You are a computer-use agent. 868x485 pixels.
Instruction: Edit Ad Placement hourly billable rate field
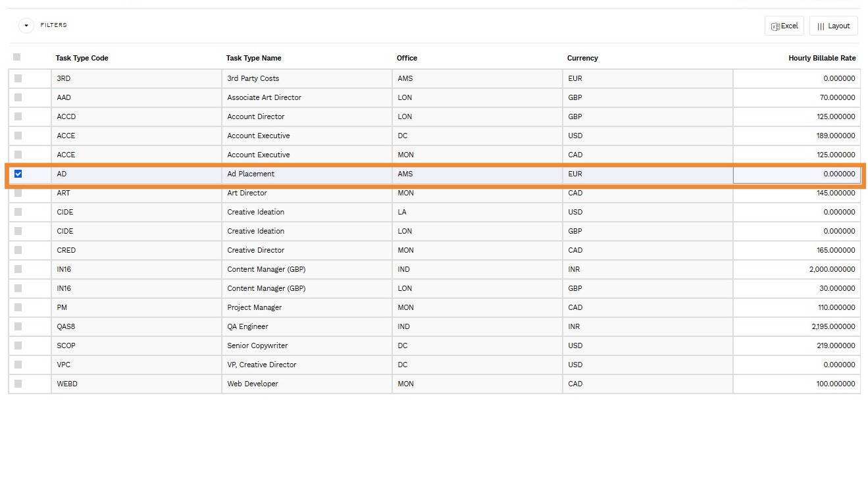pyautogui.click(x=796, y=174)
